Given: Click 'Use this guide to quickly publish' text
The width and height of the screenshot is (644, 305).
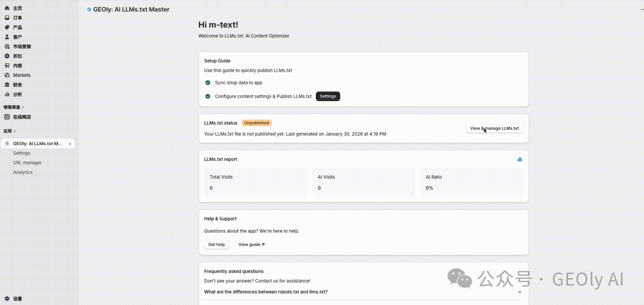Looking at the screenshot, I should click(248, 70).
